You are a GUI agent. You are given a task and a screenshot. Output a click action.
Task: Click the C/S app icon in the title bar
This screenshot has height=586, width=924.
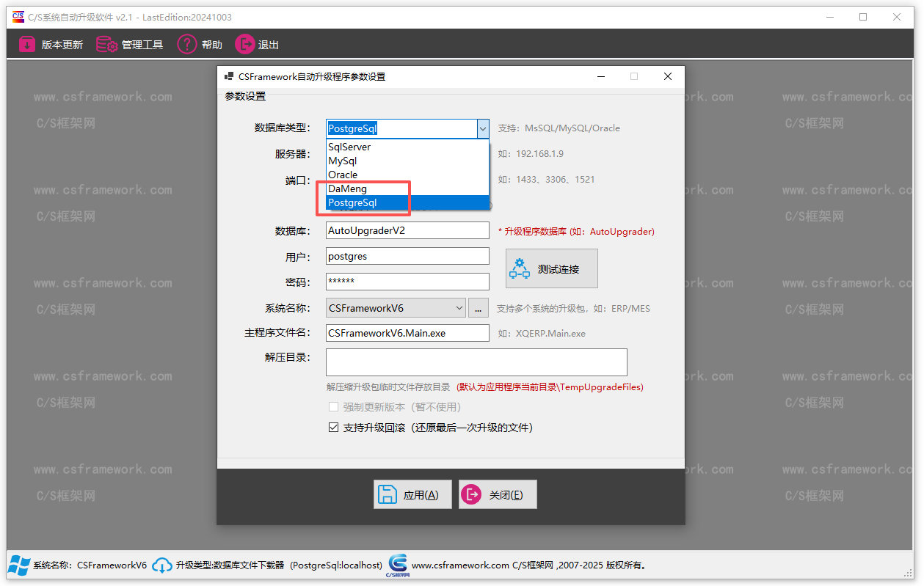pos(18,16)
